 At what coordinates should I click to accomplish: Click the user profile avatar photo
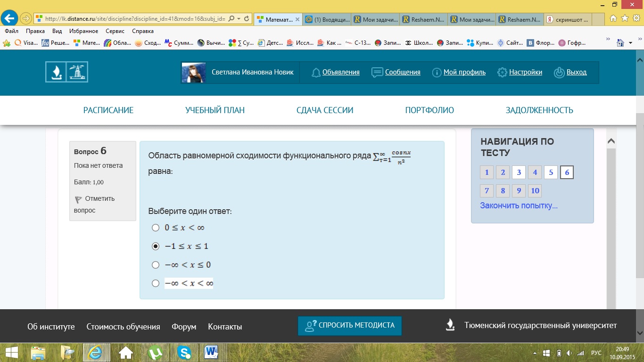click(193, 73)
